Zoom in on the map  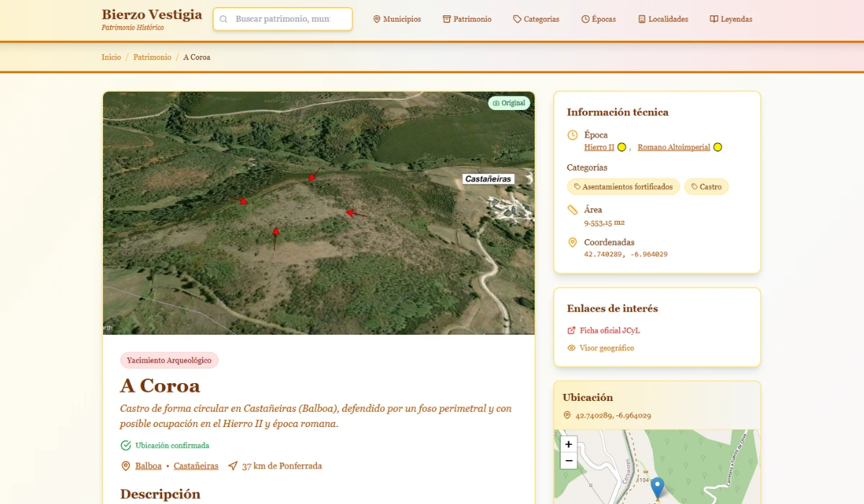(x=569, y=444)
